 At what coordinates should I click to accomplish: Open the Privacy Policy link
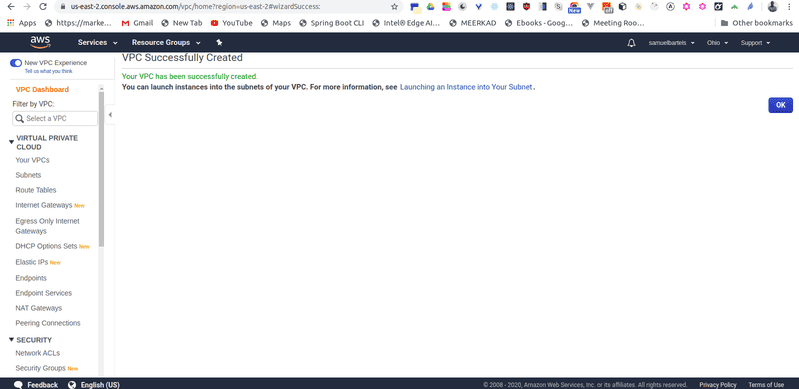coord(717,385)
